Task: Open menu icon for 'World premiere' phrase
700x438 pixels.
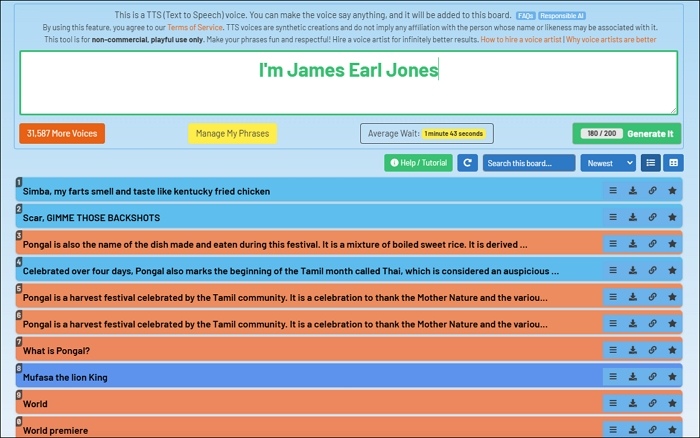Action: 613,430
